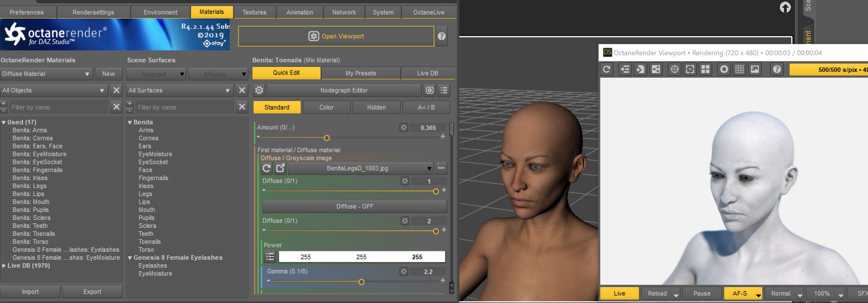Click the focus region icon in viewport toolbar
This screenshot has width=868, height=303.
click(x=690, y=69)
